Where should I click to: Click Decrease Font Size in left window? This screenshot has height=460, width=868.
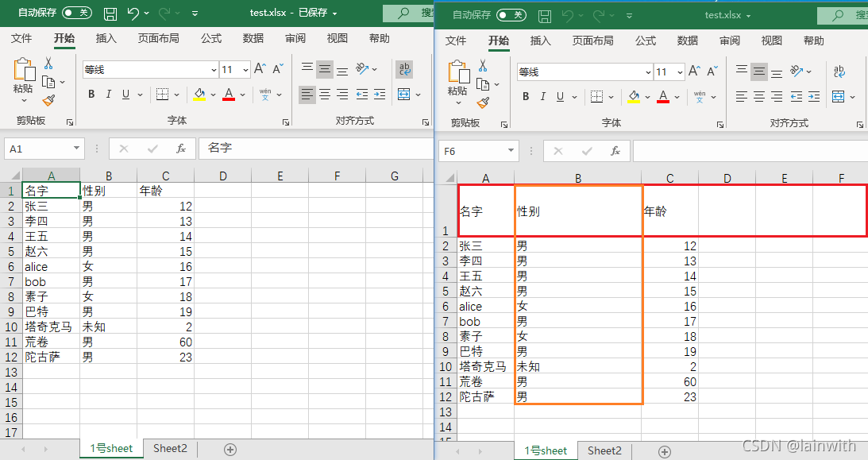[x=278, y=68]
